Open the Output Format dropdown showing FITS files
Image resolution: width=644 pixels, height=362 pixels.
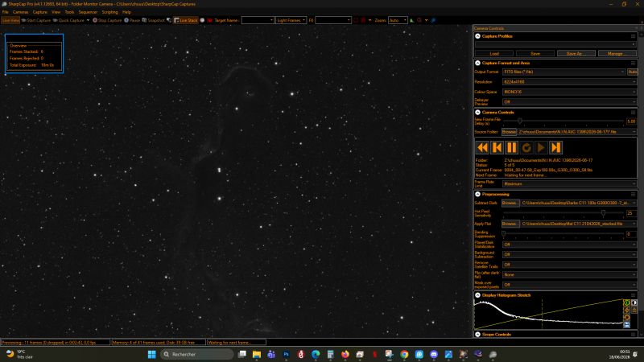pyautogui.click(x=564, y=72)
